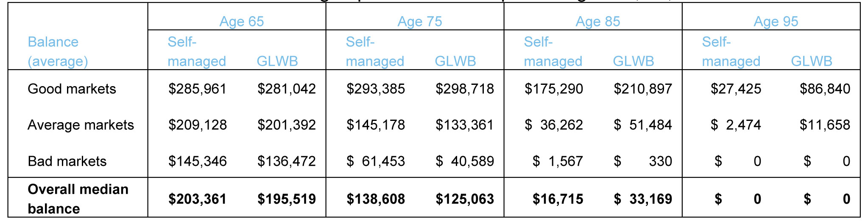Select the $210,897 cell
The width and height of the screenshot is (868, 221).
(642, 89)
